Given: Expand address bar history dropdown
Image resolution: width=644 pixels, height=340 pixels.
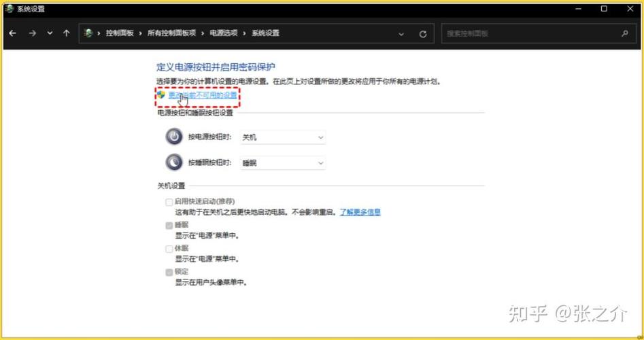Looking at the screenshot, I should tap(401, 34).
